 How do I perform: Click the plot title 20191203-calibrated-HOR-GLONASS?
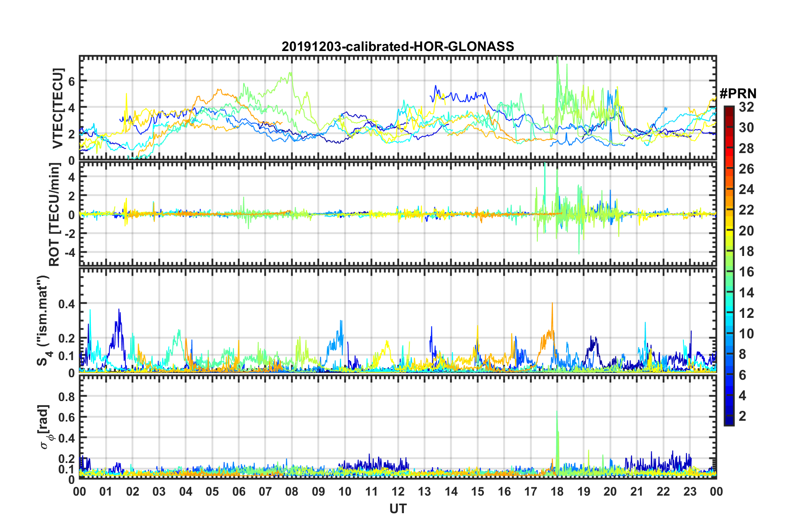[x=398, y=46]
